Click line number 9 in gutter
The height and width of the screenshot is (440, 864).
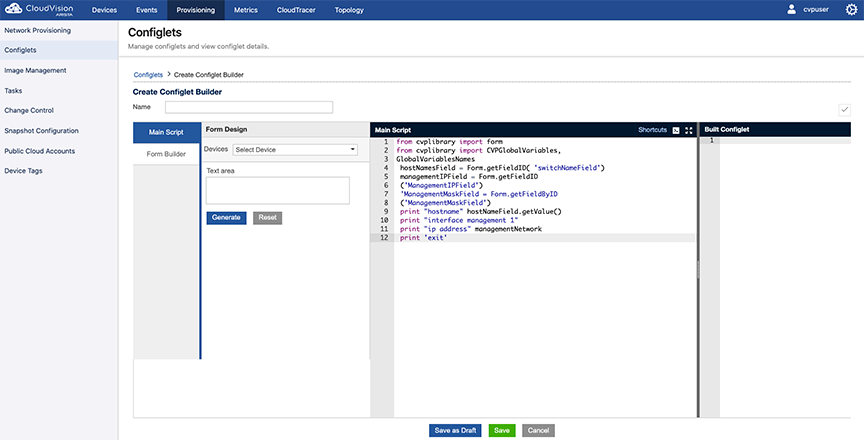[x=386, y=211]
